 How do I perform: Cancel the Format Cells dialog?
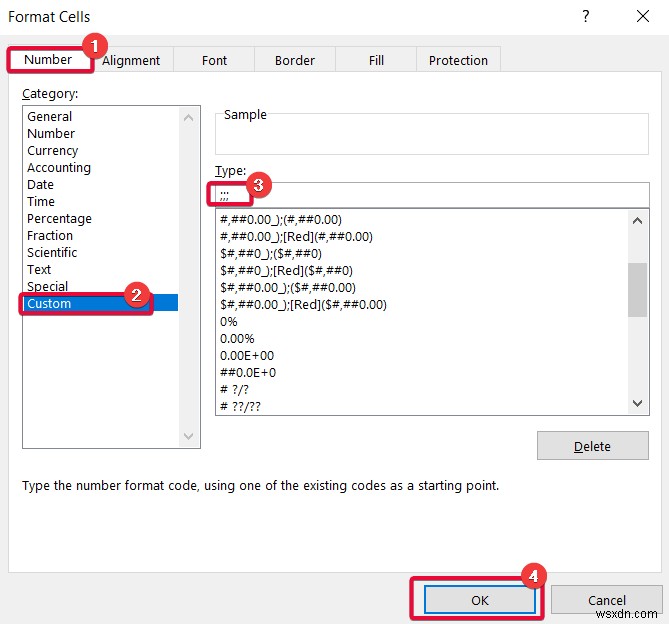tap(607, 600)
